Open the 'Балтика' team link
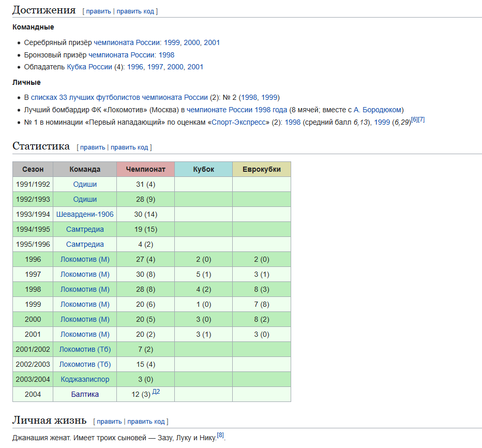 click(85, 395)
